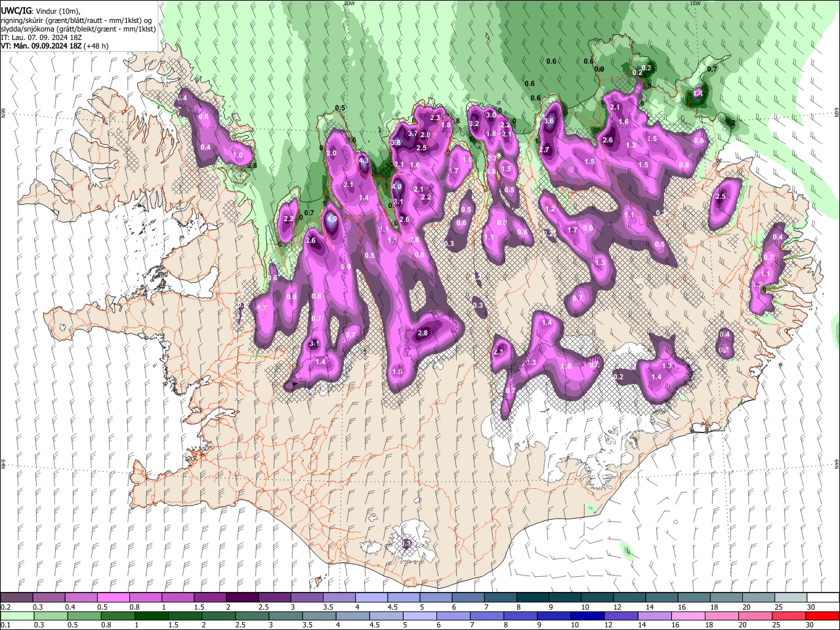Viewport: 840px width, 630px height.
Task: Click the '12' label in the lower legend row
Action: [608, 625]
